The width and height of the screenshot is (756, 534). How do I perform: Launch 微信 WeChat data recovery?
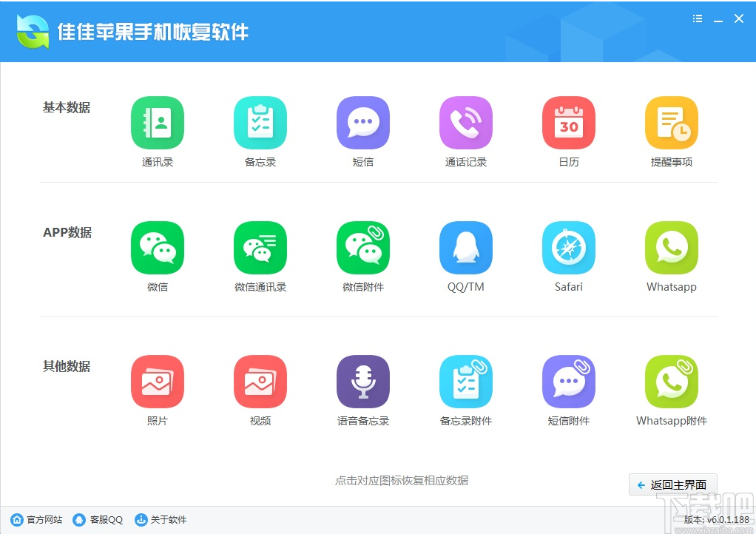click(157, 248)
